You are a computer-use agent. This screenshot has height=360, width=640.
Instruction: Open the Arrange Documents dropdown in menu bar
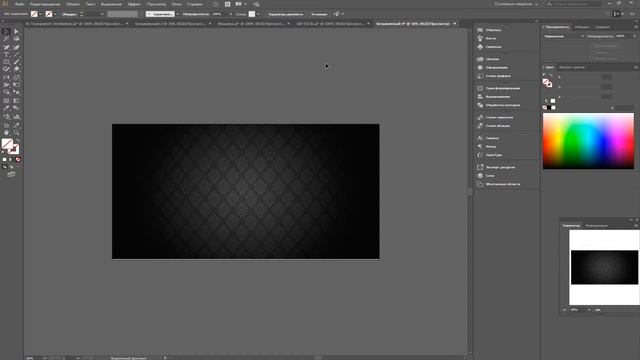(240, 4)
